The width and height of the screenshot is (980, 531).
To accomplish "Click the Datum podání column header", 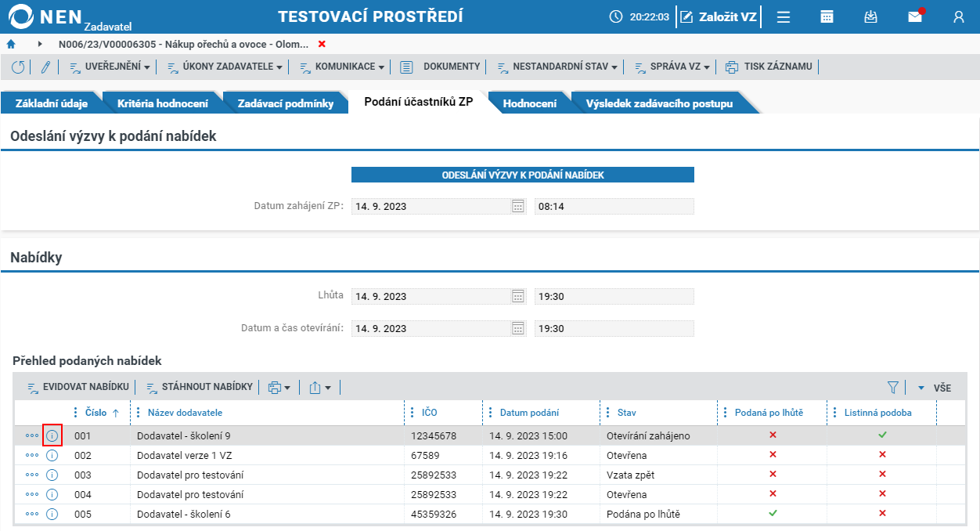I will [529, 413].
